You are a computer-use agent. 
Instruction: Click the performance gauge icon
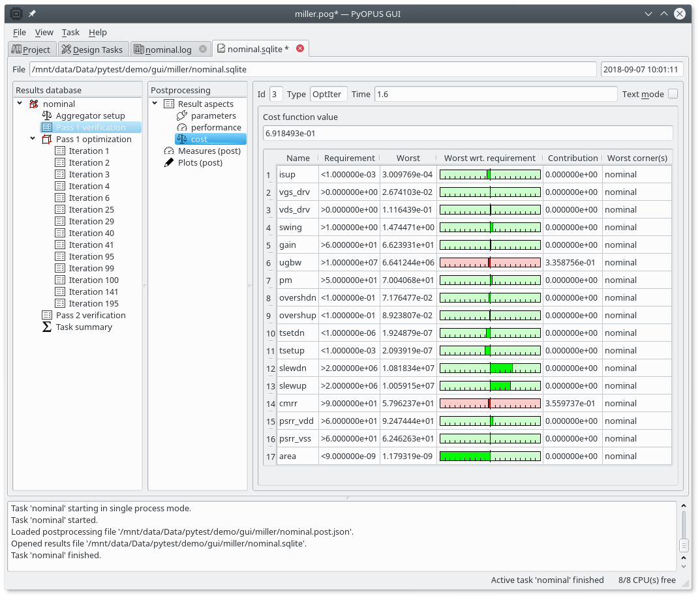(182, 127)
